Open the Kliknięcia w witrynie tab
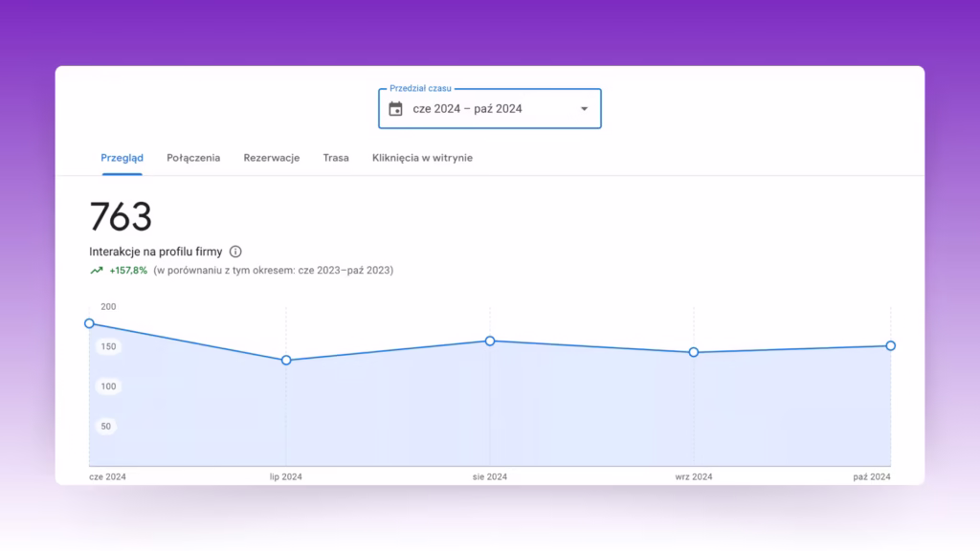This screenshot has height=551, width=980. pos(422,158)
